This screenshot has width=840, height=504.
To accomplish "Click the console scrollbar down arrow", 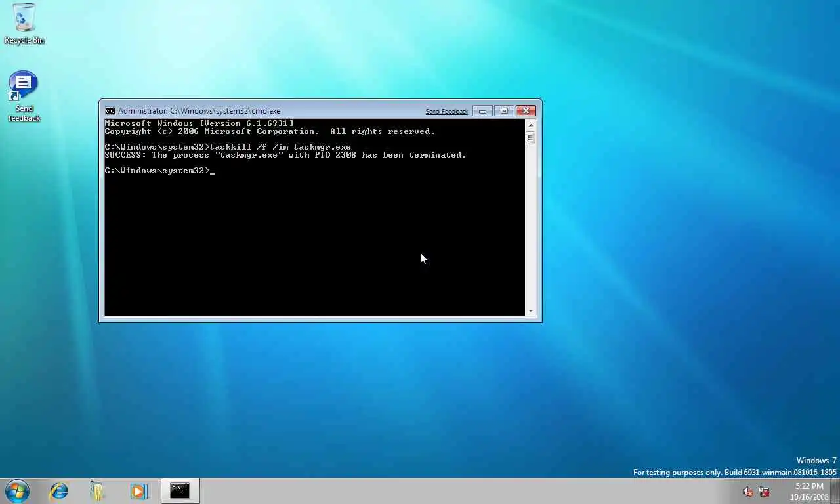I will click(x=530, y=311).
